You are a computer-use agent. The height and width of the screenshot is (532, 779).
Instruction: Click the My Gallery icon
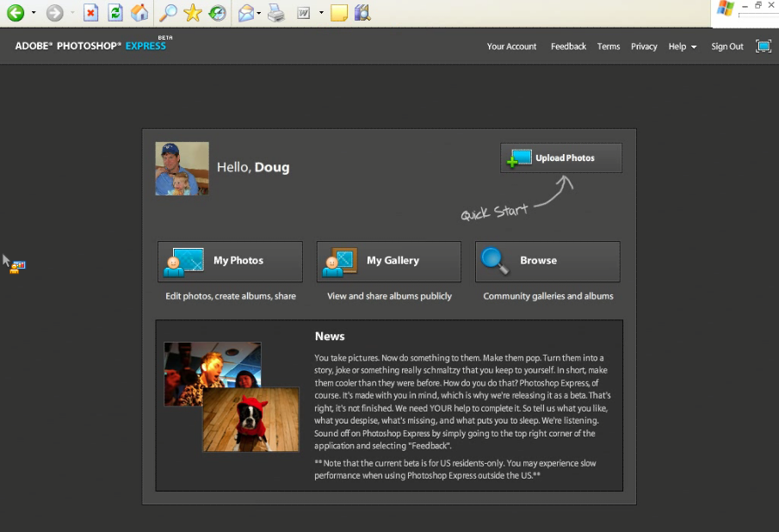(340, 262)
